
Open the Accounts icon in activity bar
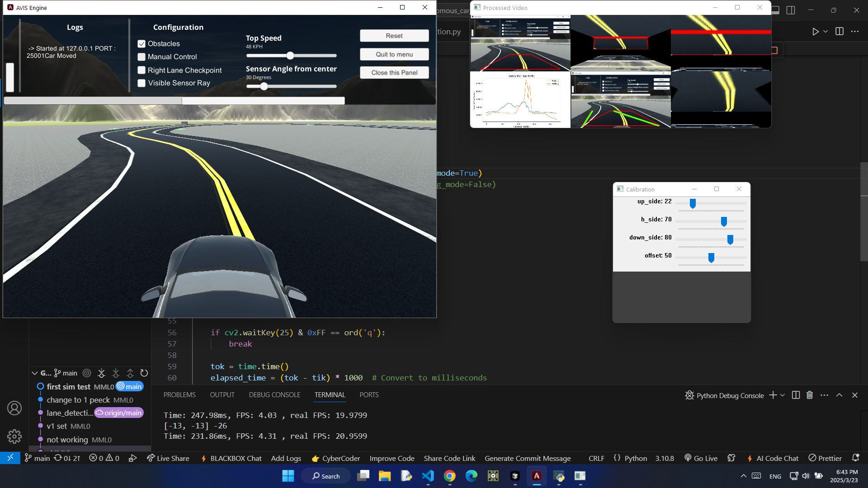[x=14, y=408]
